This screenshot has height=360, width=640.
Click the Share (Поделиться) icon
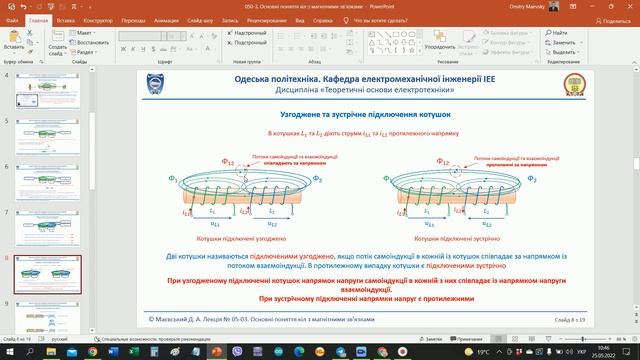(598, 21)
